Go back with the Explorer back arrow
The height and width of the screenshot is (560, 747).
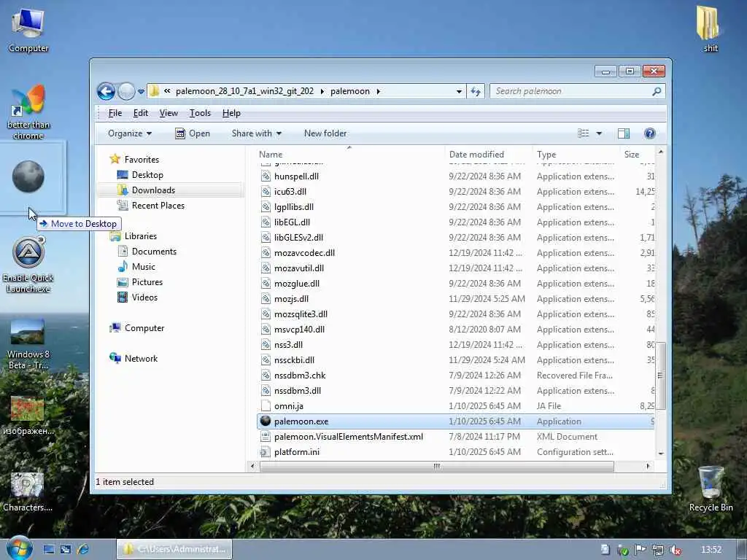(106, 91)
